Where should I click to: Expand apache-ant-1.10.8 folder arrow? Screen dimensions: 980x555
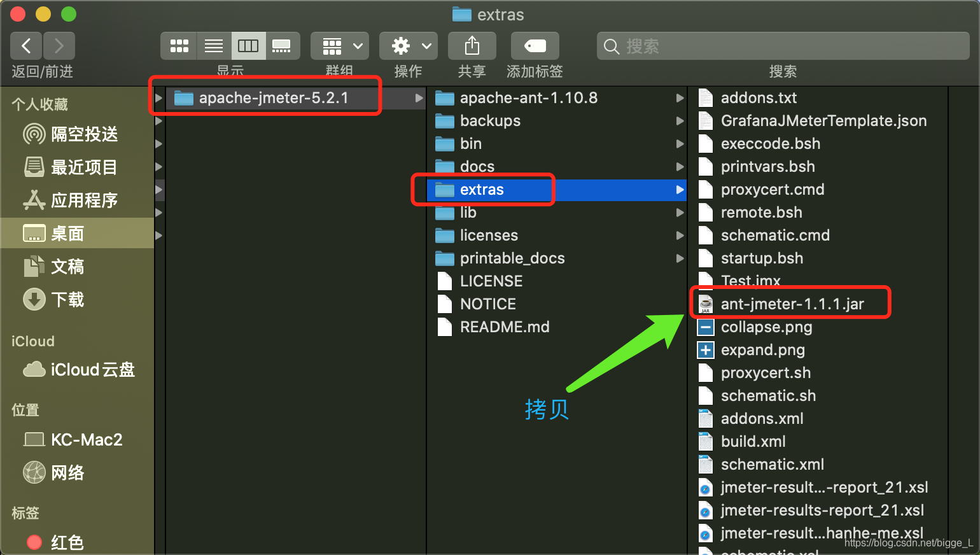click(680, 98)
